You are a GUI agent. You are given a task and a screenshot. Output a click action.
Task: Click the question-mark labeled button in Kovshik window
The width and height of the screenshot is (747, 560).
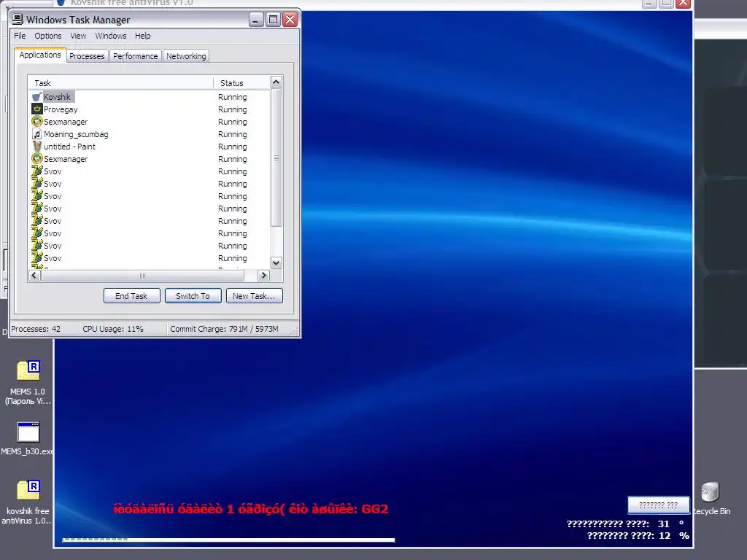[659, 505]
